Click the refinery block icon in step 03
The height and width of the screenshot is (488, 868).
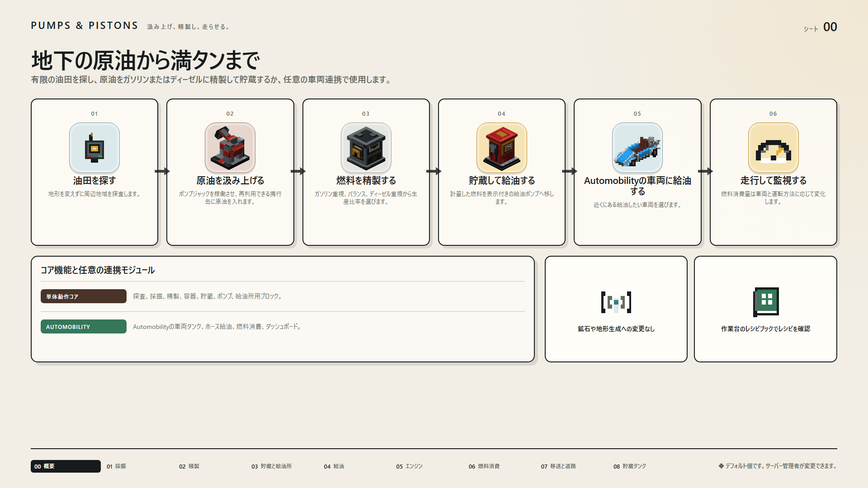366,148
